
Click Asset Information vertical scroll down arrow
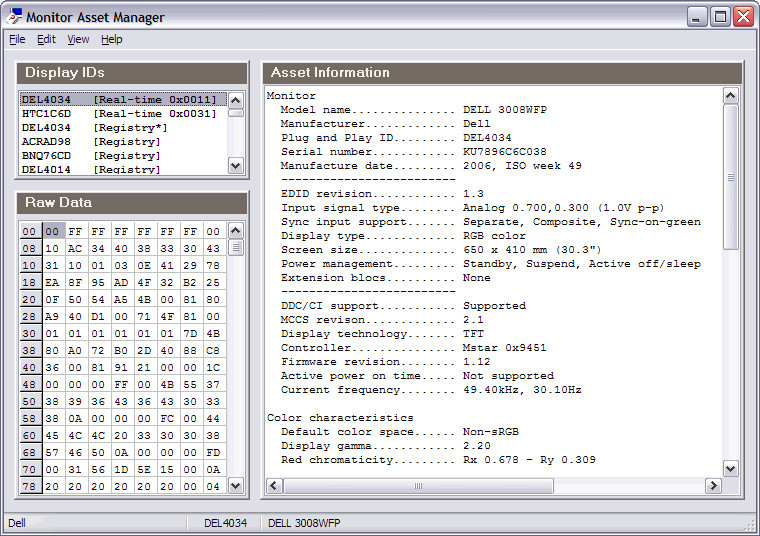pos(730,468)
